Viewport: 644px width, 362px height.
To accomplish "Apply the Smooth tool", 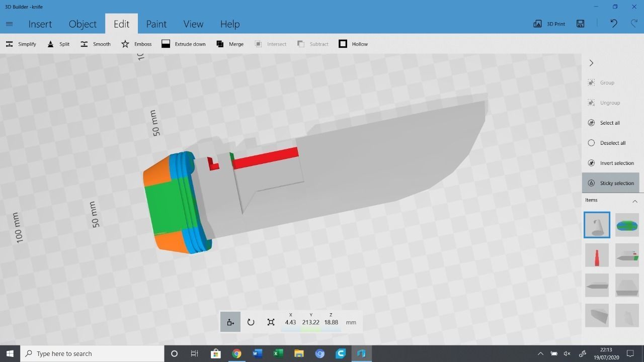I will coord(95,44).
